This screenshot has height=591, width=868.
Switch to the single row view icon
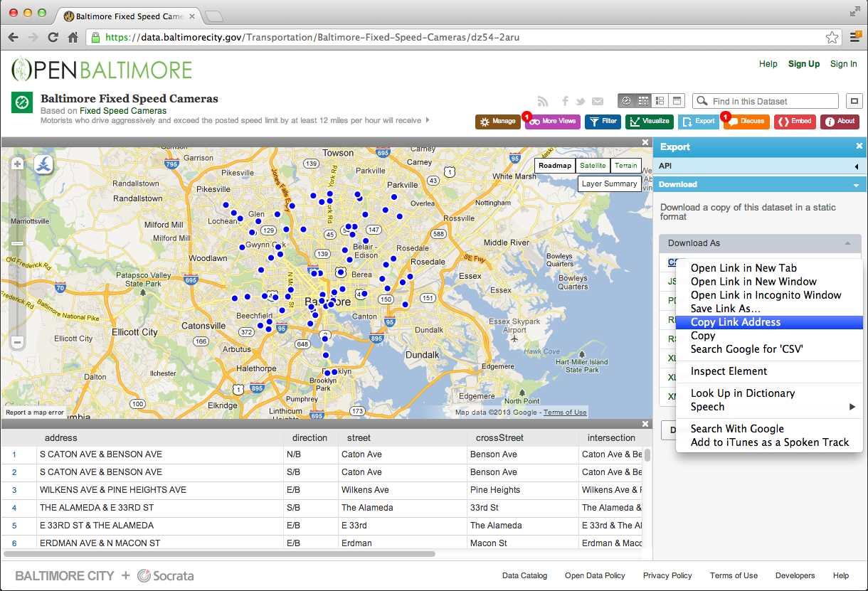point(677,101)
